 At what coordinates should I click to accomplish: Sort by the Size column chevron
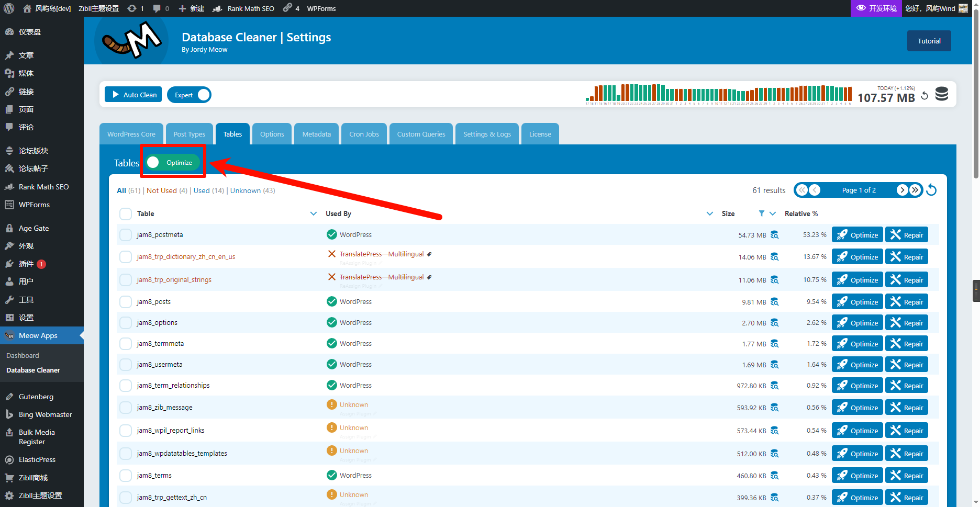[x=773, y=213]
